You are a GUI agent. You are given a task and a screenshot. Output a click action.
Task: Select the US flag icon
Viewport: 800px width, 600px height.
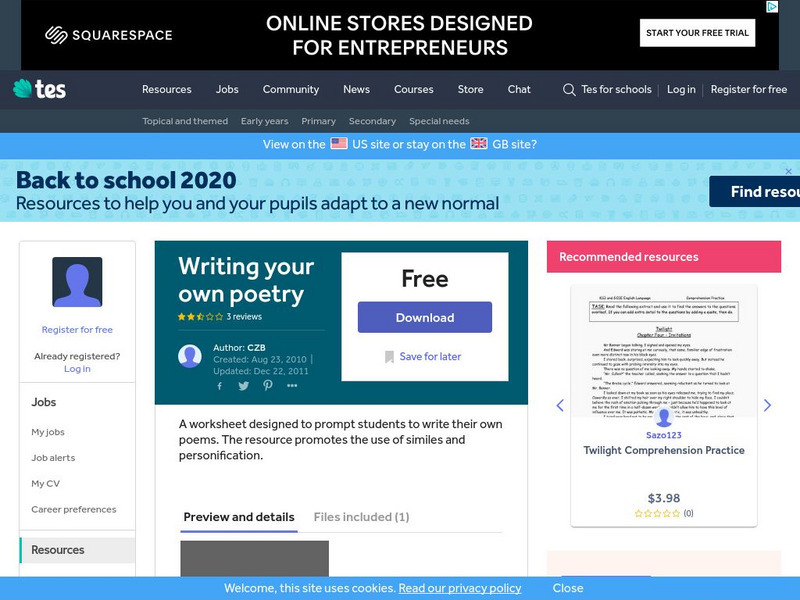(339, 143)
